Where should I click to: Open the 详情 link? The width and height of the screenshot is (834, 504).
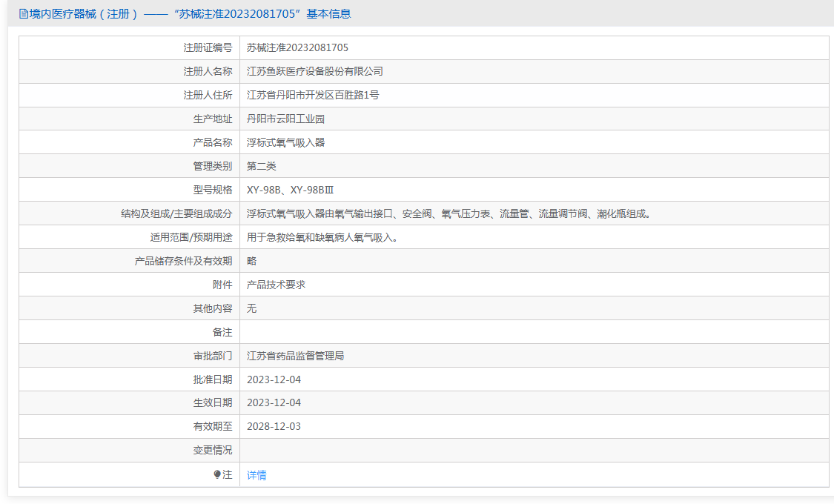coord(257,475)
